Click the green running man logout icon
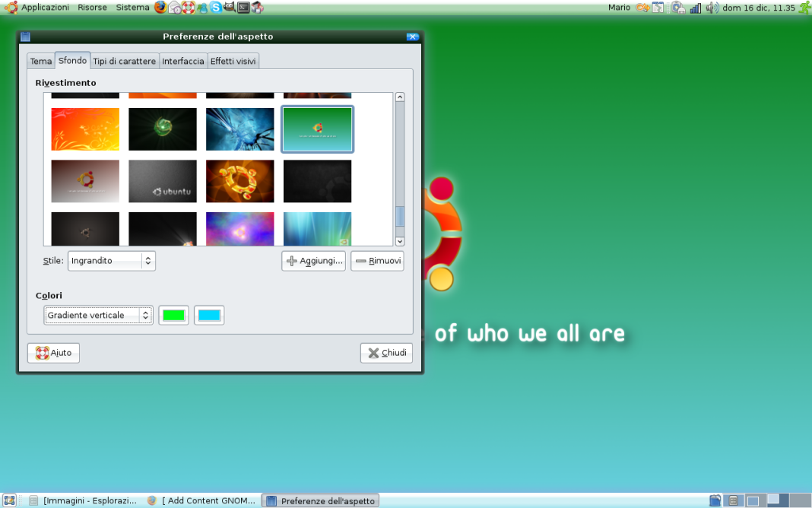 coord(805,8)
